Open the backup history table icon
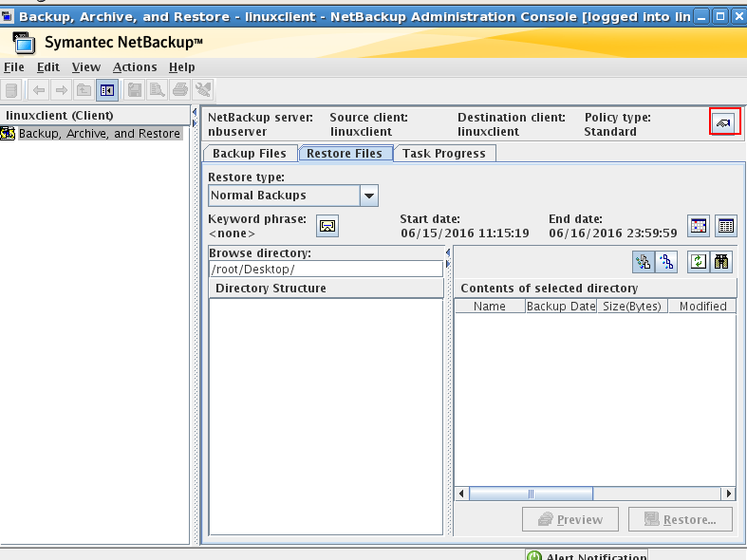The height and width of the screenshot is (560, 747). [x=726, y=226]
